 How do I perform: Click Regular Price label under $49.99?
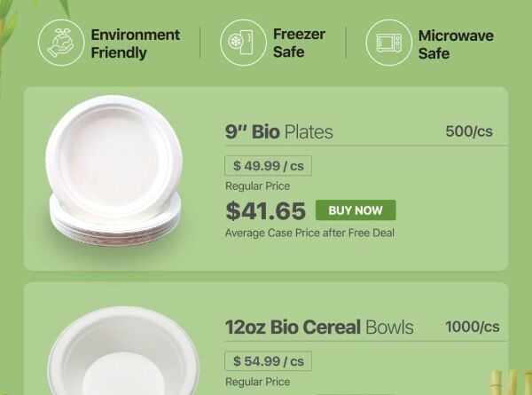click(257, 186)
